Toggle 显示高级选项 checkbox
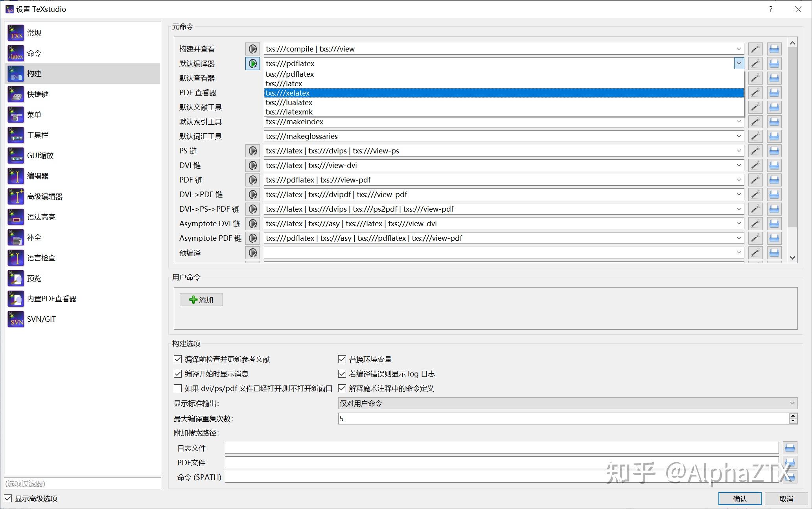The height and width of the screenshot is (509, 812). (x=8, y=498)
